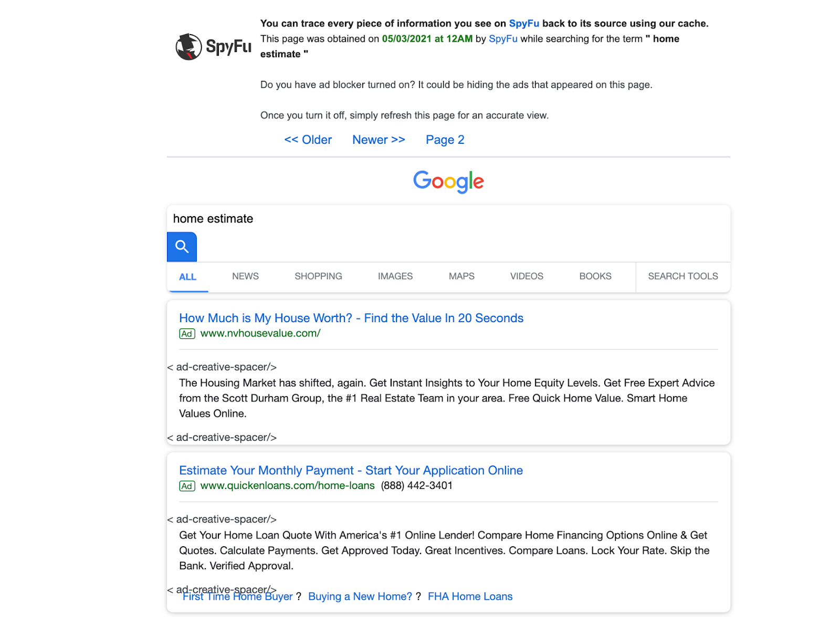The width and height of the screenshot is (840, 617).
Task: Click the Ad badge beside nvhousevalue.com
Action: [x=187, y=334]
